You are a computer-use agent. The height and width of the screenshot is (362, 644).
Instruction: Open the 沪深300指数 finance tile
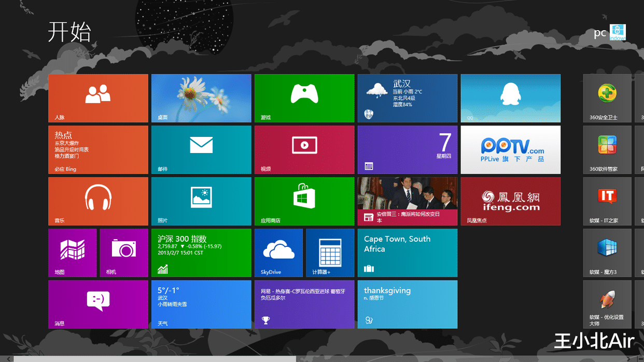(x=201, y=253)
